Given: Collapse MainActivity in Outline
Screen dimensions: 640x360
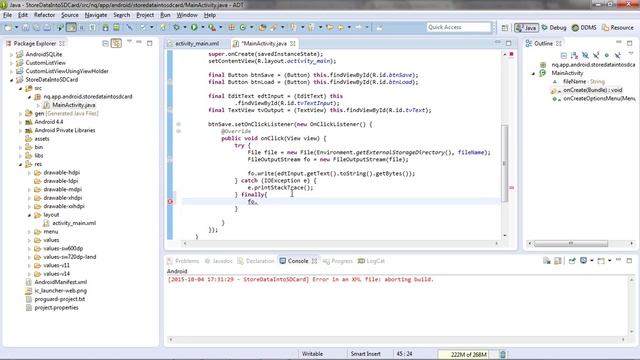Looking at the screenshot, I should (533, 73).
